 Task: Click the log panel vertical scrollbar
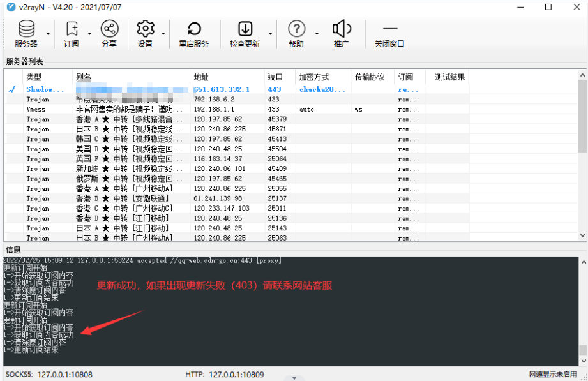582,306
